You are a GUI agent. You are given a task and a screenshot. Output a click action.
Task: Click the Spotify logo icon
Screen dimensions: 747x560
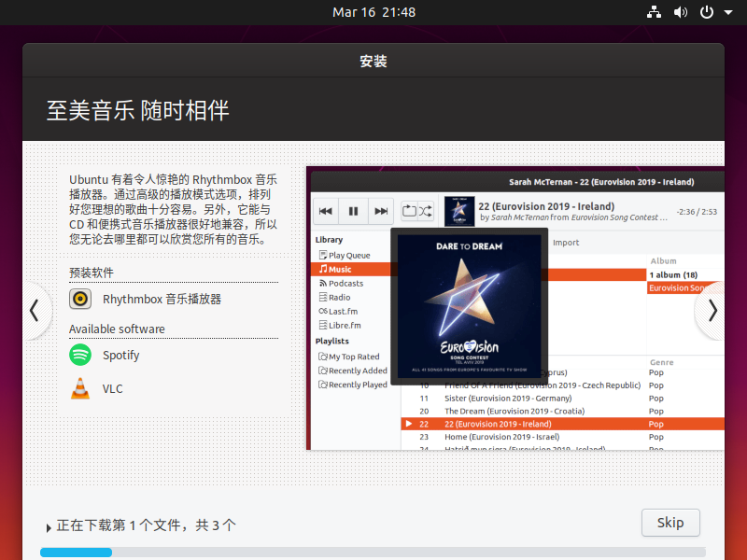pyautogui.click(x=80, y=355)
